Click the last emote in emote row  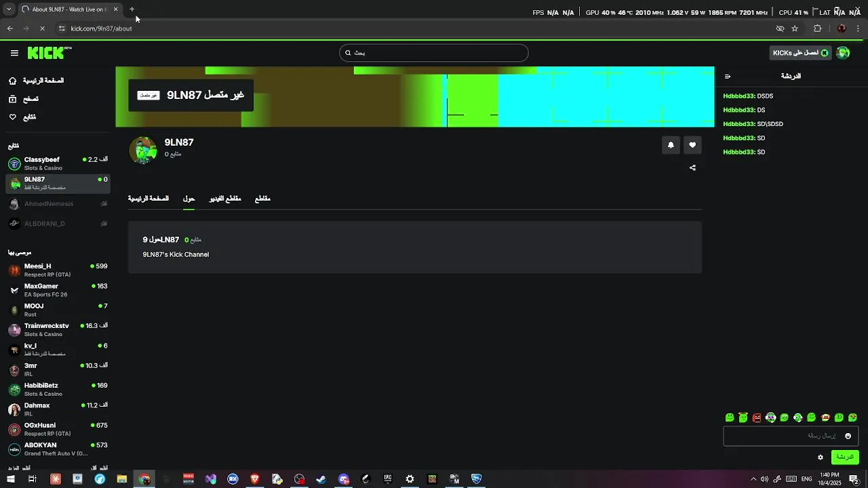click(x=852, y=418)
